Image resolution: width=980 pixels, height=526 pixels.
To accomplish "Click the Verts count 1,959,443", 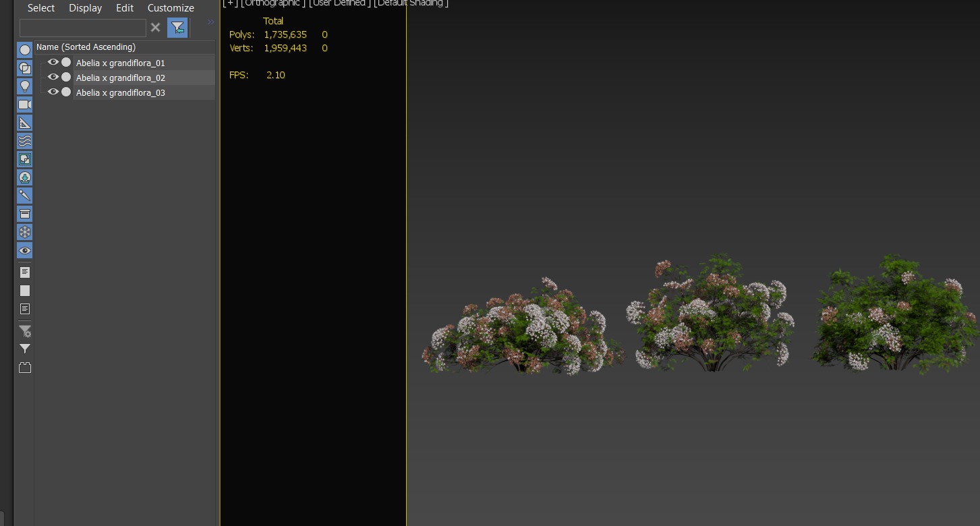I will tap(285, 48).
